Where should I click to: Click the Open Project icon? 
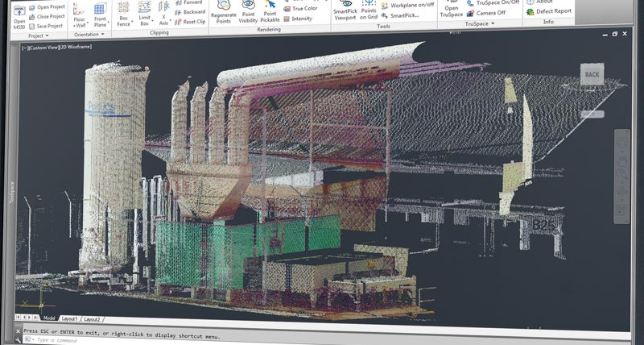[31, 7]
